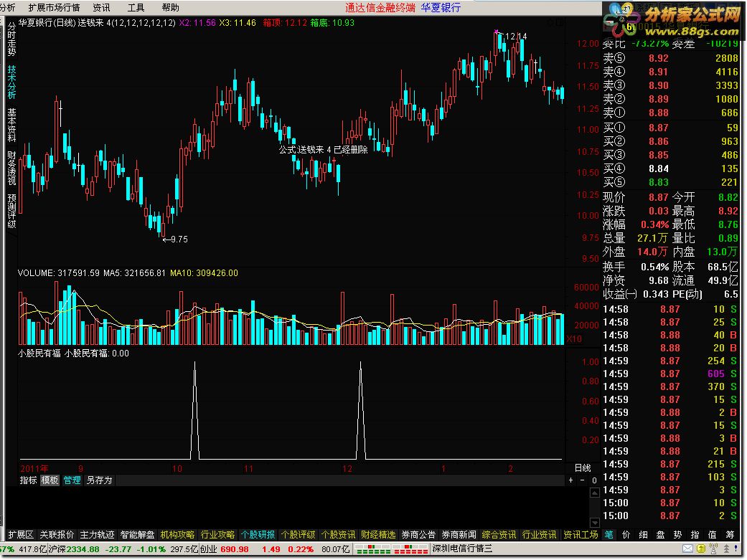The width and height of the screenshot is (747, 560).
Task: Open the 财务透视 sidebar tab
Action: pyautogui.click(x=11, y=168)
